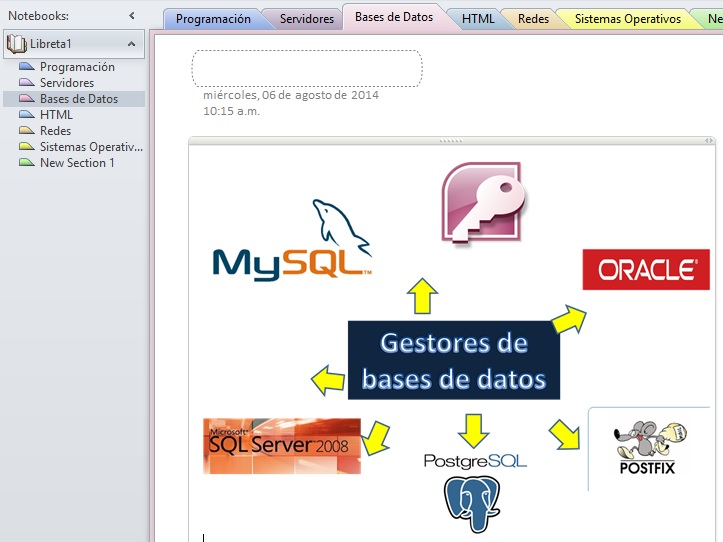Viewport: 723px width, 542px height.
Task: Click the tan Redes section icon in the sidebar
Action: [x=27, y=130]
